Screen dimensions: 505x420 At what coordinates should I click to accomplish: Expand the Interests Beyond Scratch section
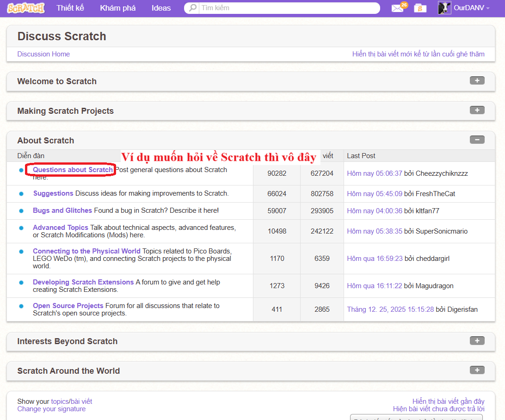477,340
